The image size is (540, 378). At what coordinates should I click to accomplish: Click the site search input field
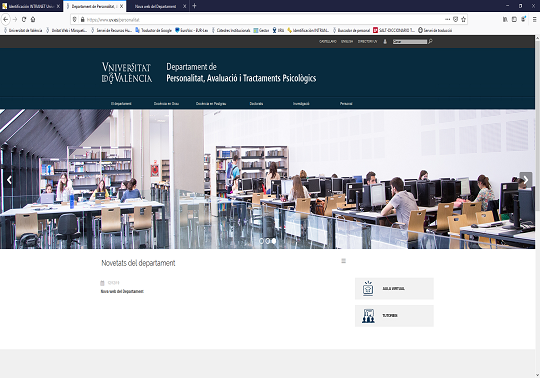(x=410, y=42)
